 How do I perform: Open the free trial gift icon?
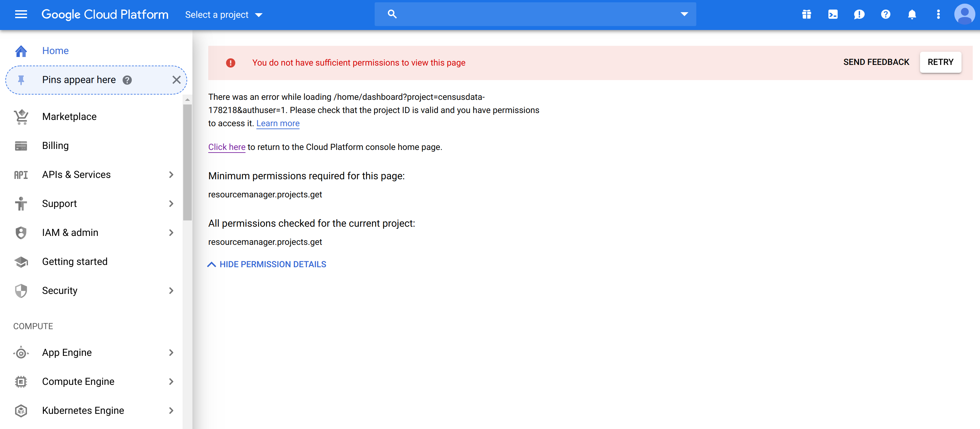(x=806, y=14)
